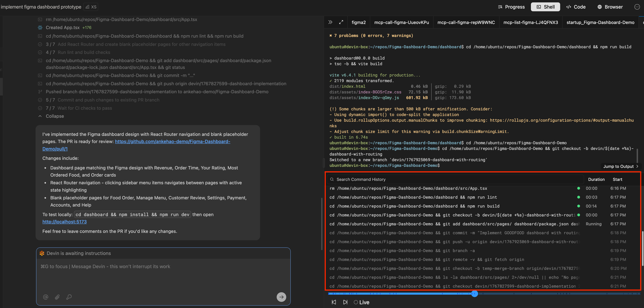Image resolution: width=644 pixels, height=308 pixels.
Task: Skip to next step in playback
Action: click(345, 302)
